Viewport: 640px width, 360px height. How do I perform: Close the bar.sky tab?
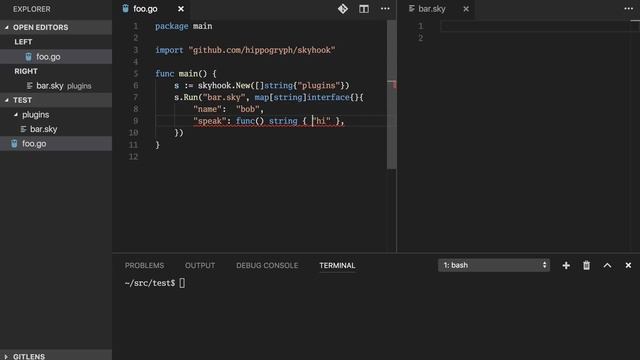466,9
